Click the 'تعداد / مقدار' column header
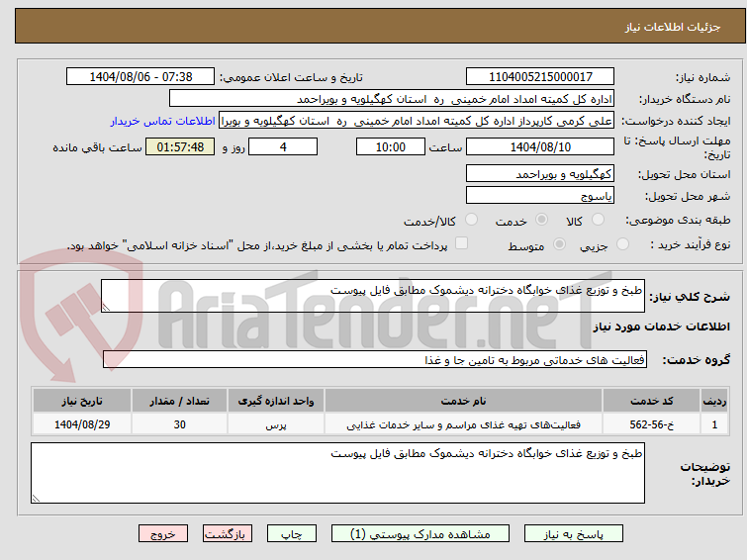This screenshot has width=747, height=560. [180, 401]
